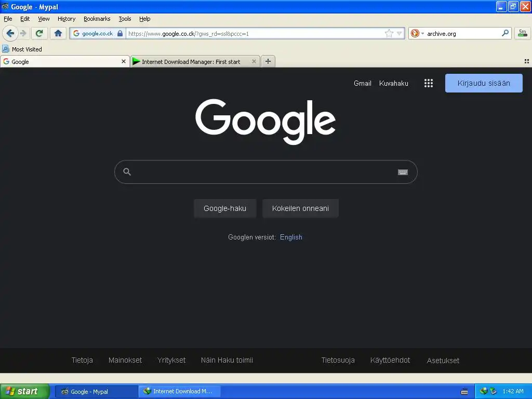Screen dimensions: 532x399
Task: Click the Mypal raccoon icon in title bar
Action: [x=5, y=6]
